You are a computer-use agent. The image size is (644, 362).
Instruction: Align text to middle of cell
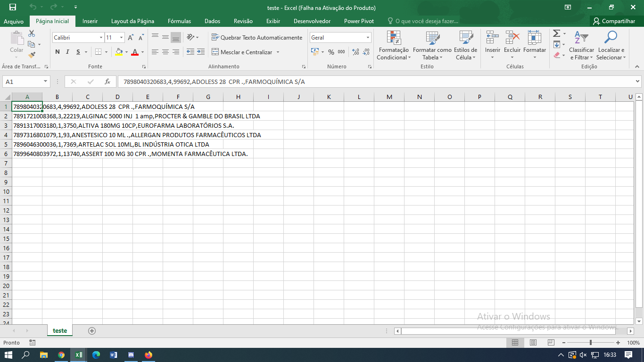tap(165, 37)
